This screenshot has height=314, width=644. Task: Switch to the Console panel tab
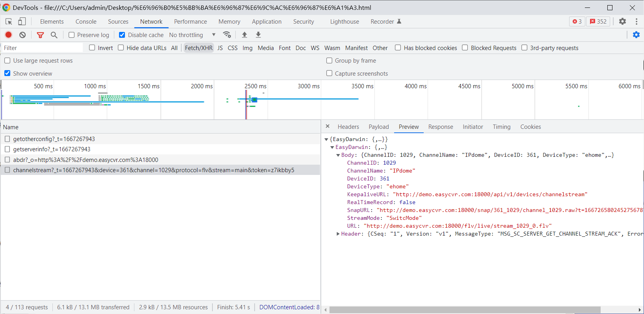pyautogui.click(x=86, y=22)
